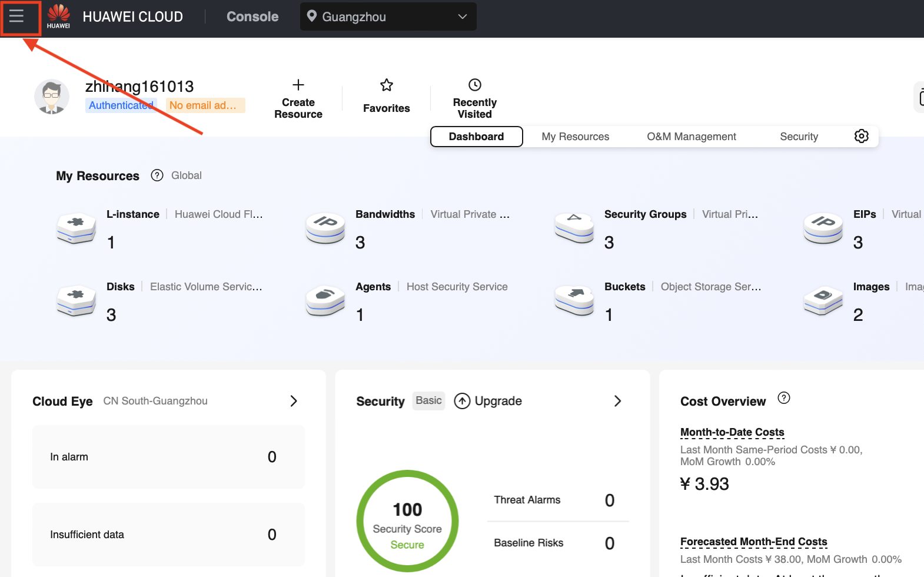Click the Cost Overview help icon
The image size is (924, 577).
tap(783, 398)
